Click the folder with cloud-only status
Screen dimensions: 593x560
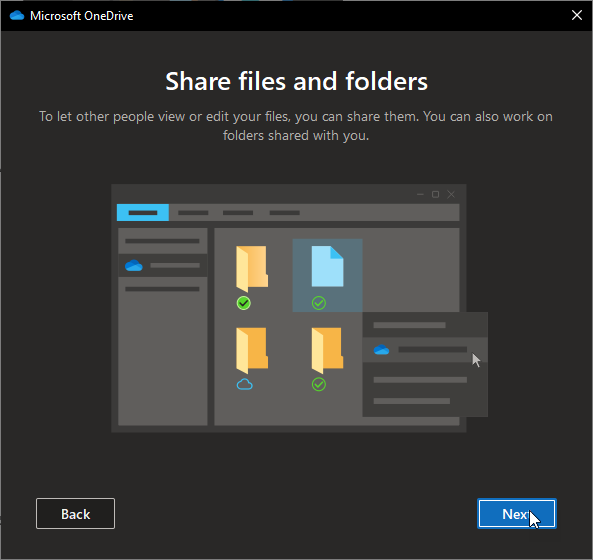(x=252, y=350)
